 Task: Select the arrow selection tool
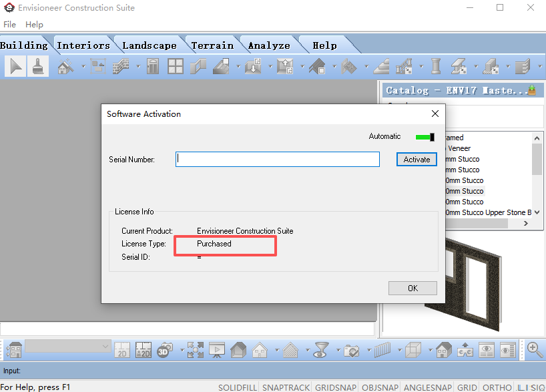[15, 66]
